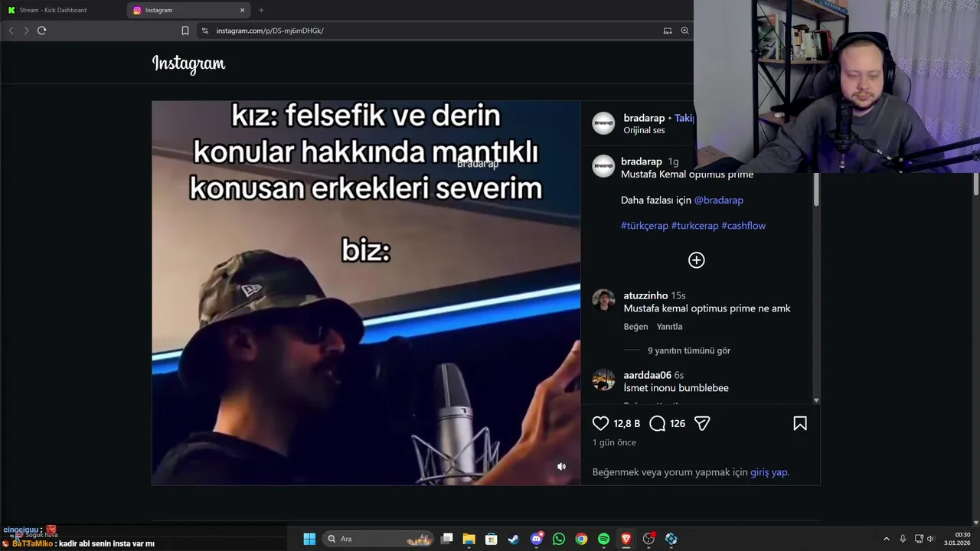Mute the video with the speaker icon
The image size is (980, 551).
tap(561, 466)
